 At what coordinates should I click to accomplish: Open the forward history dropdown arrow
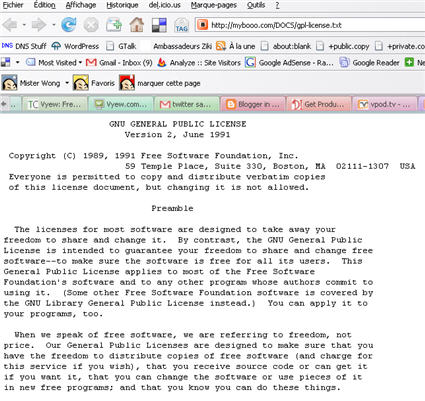click(54, 25)
